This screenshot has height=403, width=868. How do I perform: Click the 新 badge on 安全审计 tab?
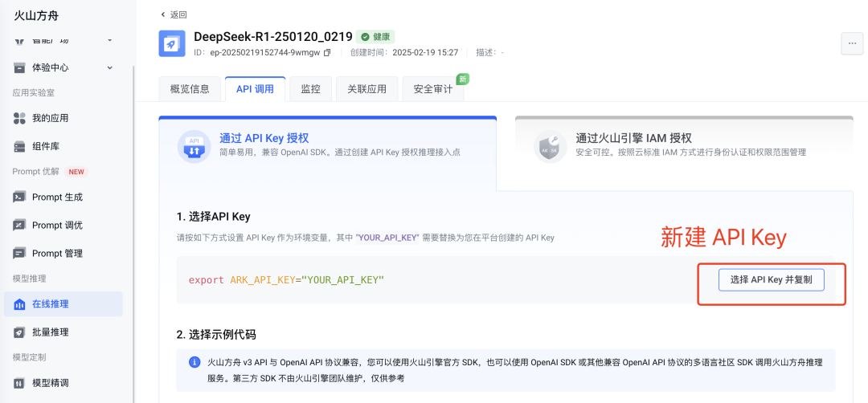coord(462,79)
